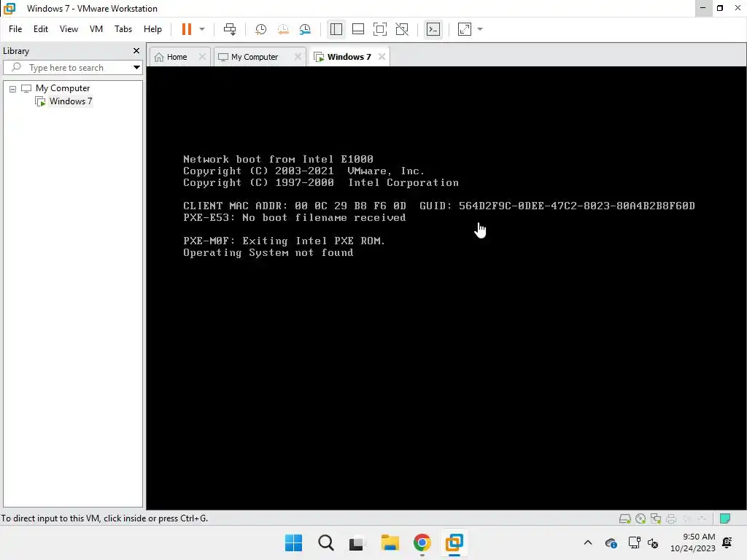Open Google Chrome from the taskbar
Image resolution: width=747 pixels, height=560 pixels.
422,542
